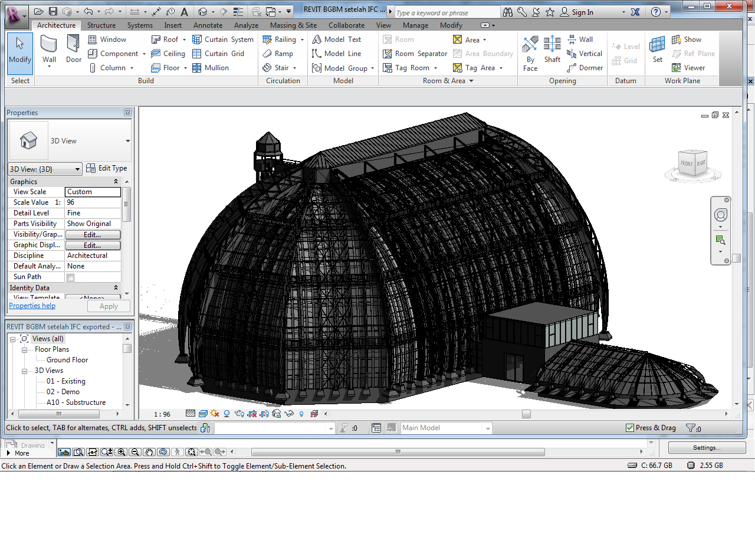Collapse the Floor Plans tree node
The image size is (755, 560).
click(25, 349)
